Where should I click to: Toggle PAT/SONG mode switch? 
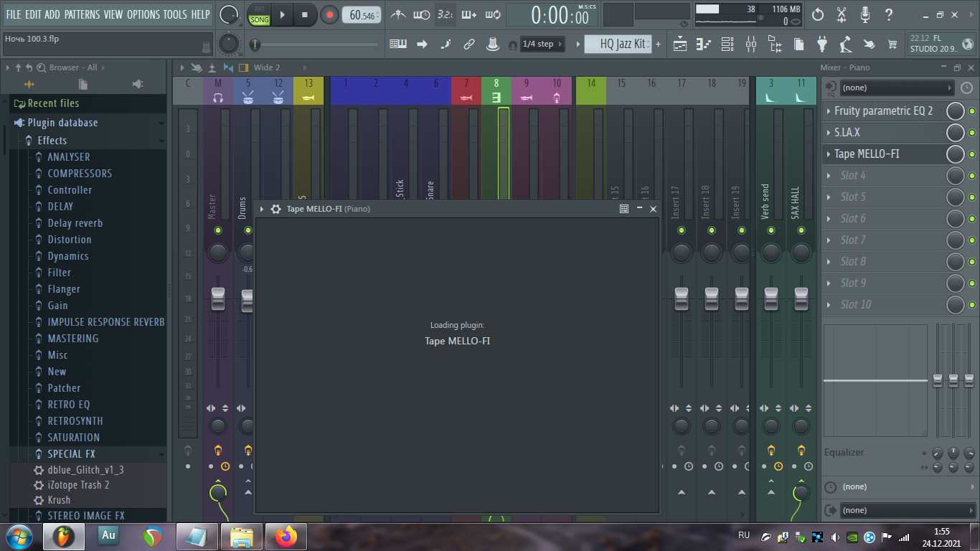[260, 14]
